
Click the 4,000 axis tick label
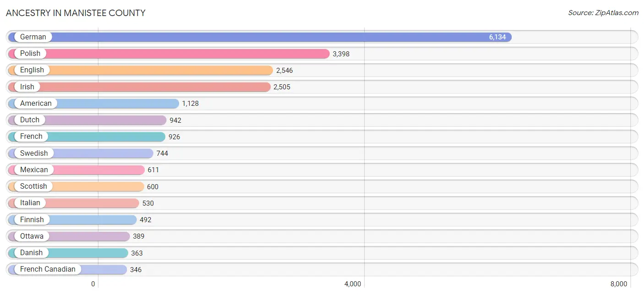353,284
